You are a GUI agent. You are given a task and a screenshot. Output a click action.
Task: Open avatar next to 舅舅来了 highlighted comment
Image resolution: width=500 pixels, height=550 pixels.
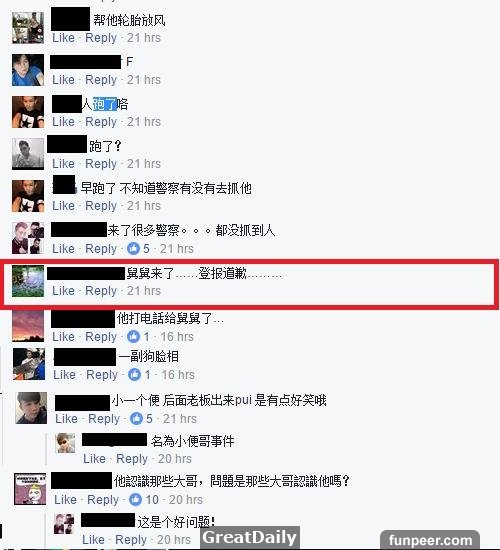28,281
